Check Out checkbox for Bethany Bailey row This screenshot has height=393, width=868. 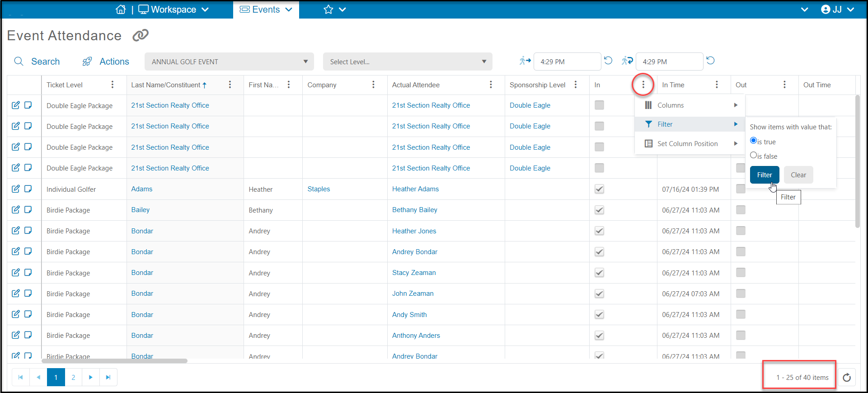(741, 210)
